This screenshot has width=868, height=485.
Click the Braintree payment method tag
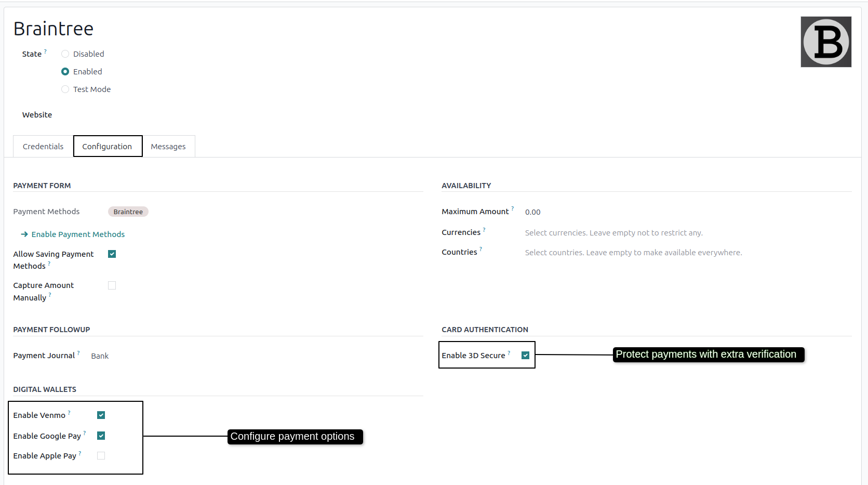(128, 212)
